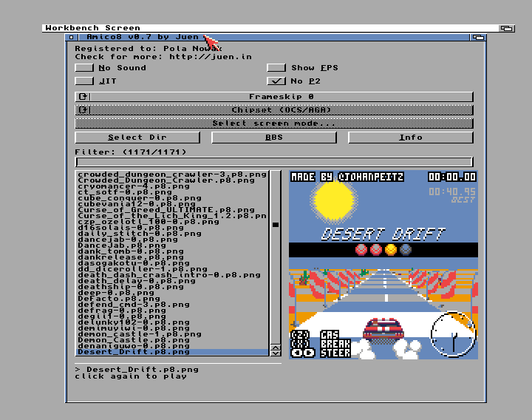Select defend_cmd-3.p8.png entry
This screenshot has height=420, width=532.
point(172,305)
